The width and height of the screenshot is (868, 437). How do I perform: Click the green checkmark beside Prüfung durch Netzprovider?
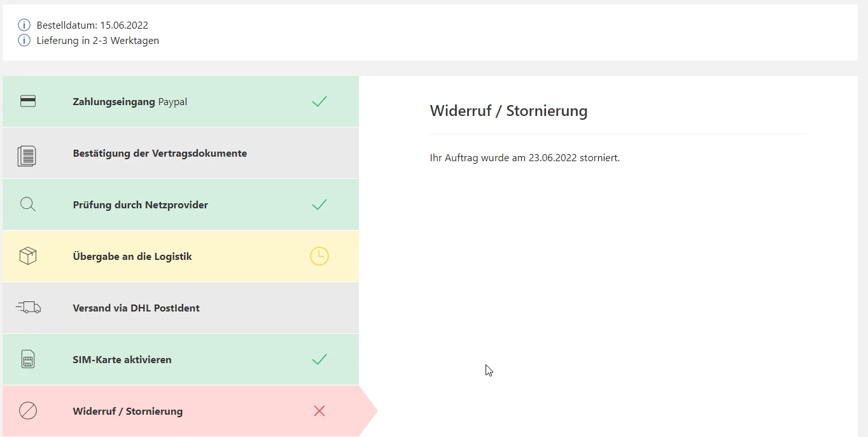point(319,204)
